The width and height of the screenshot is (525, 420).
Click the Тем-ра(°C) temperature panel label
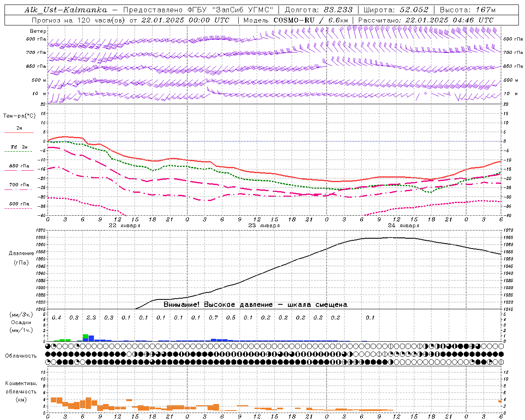pos(19,116)
